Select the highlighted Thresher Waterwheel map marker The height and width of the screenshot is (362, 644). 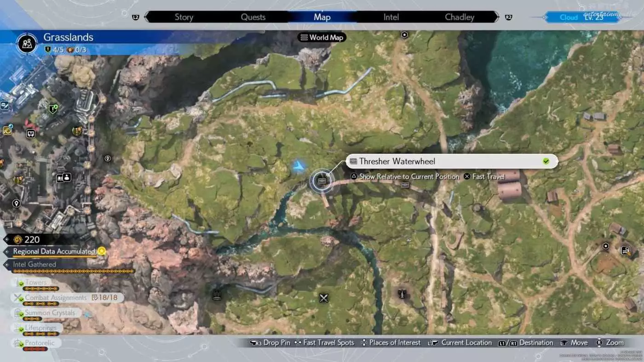pyautogui.click(x=322, y=181)
